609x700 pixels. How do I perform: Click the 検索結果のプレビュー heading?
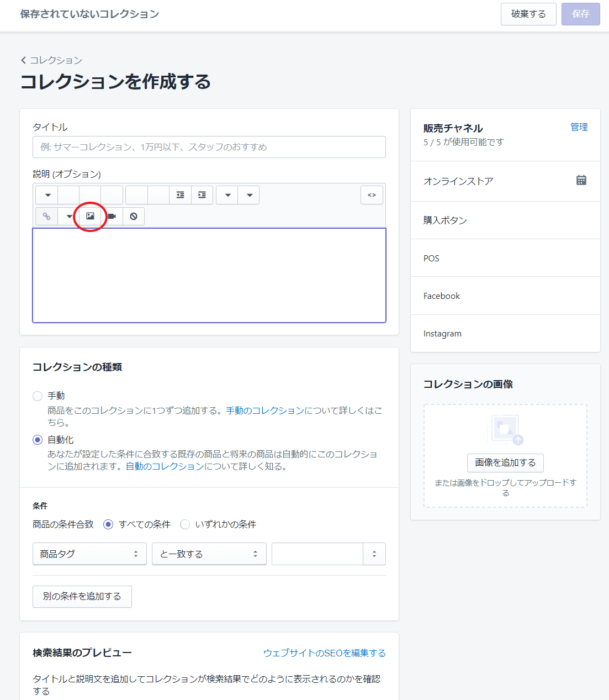coord(82,653)
